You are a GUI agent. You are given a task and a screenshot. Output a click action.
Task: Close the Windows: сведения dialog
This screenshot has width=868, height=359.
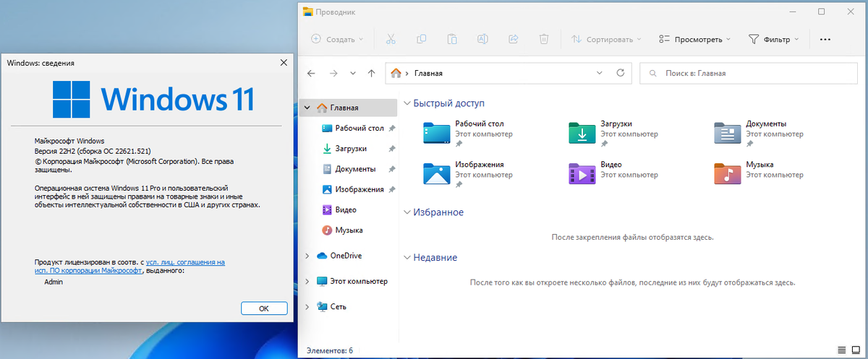coord(284,63)
